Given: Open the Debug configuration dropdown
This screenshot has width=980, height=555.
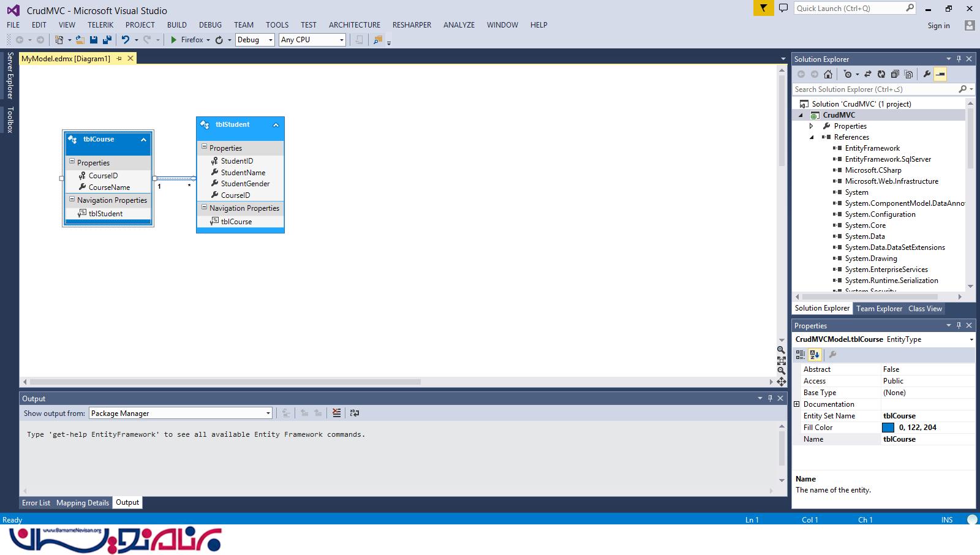Looking at the screenshot, I should point(255,40).
